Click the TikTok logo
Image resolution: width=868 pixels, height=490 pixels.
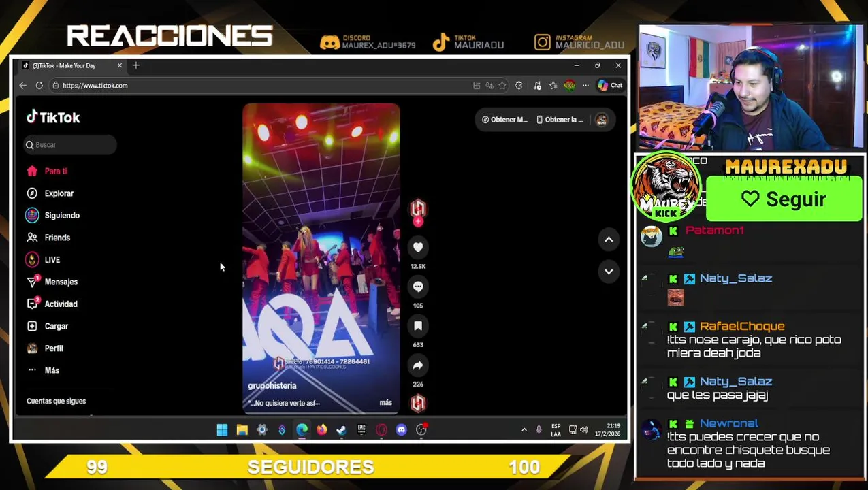click(x=53, y=118)
